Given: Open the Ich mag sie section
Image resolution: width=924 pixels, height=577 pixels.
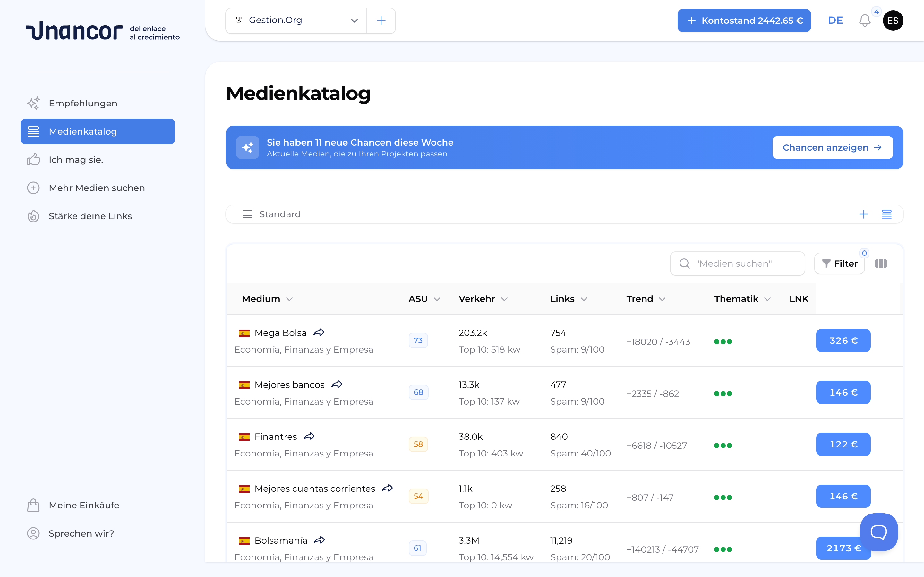Looking at the screenshot, I should click(76, 160).
